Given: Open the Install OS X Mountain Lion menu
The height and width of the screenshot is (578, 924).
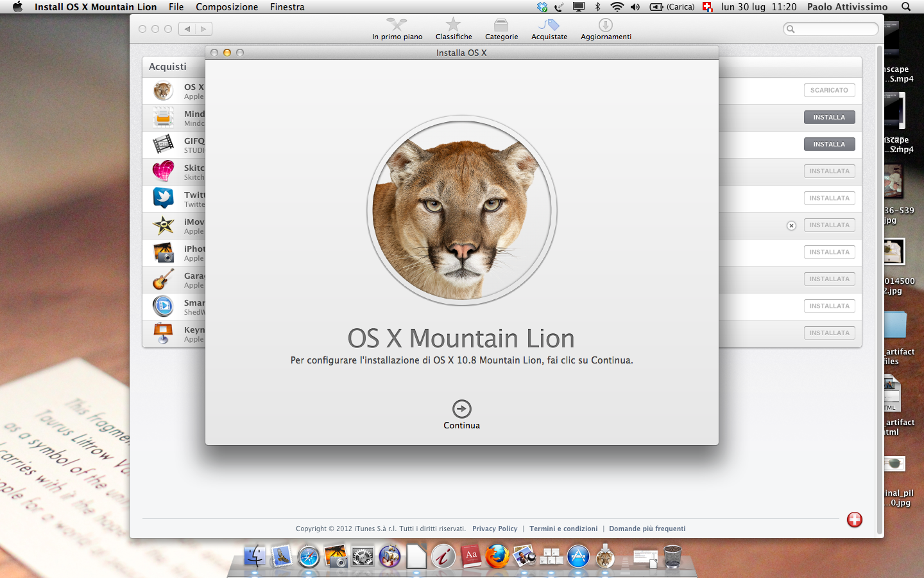Looking at the screenshot, I should [96, 7].
